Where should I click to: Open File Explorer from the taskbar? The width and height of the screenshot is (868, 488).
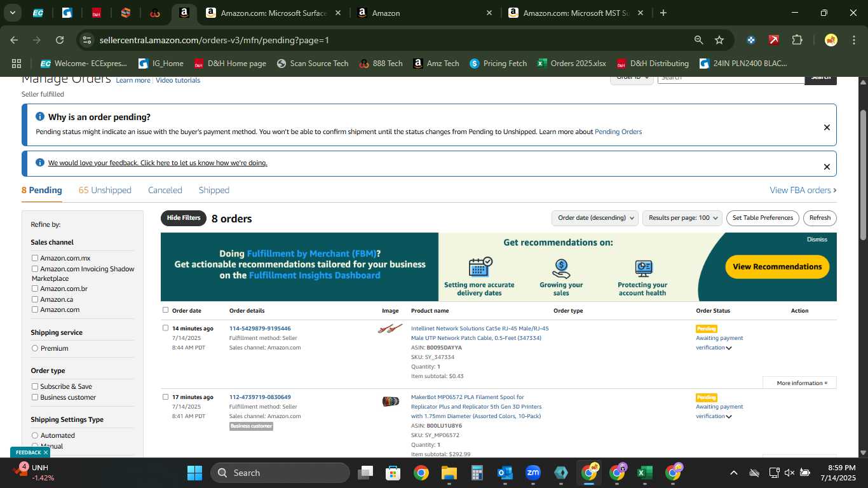coord(449,473)
